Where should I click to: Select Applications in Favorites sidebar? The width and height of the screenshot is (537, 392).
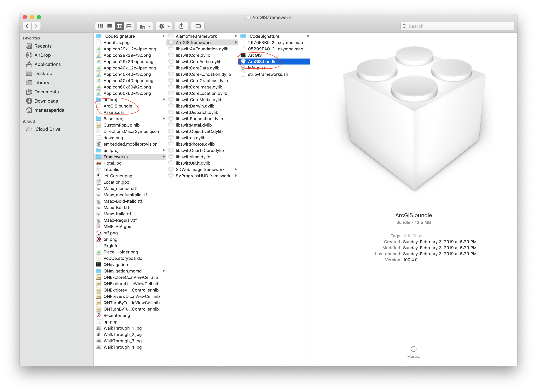click(x=47, y=64)
